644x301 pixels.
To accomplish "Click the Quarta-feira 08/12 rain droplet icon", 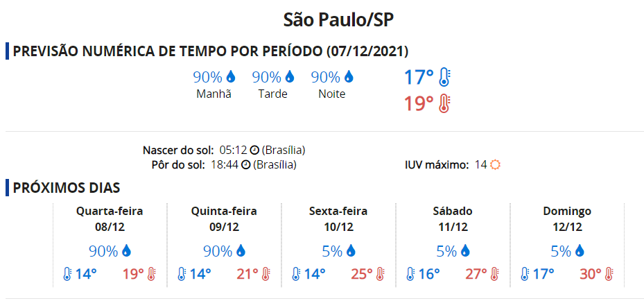I will point(126,250).
